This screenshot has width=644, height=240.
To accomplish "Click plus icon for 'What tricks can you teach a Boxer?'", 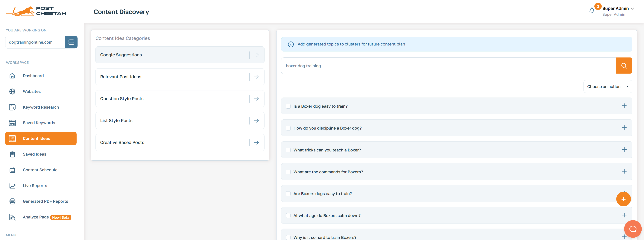I will pos(624,150).
